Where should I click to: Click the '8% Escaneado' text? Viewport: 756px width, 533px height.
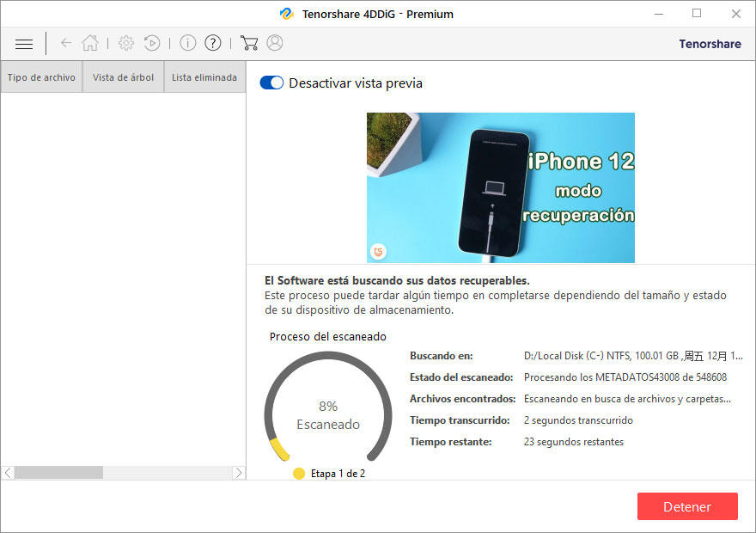pos(328,415)
